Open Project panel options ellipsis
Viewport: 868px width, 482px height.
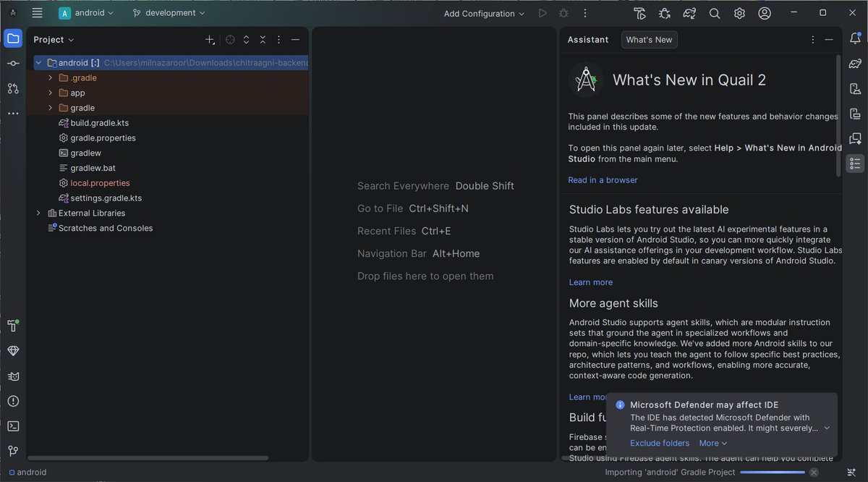(279, 40)
